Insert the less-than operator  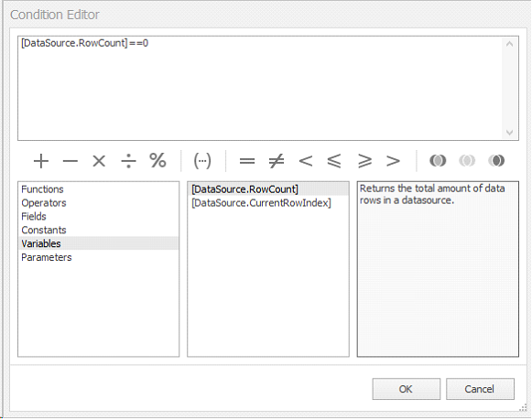tap(305, 161)
